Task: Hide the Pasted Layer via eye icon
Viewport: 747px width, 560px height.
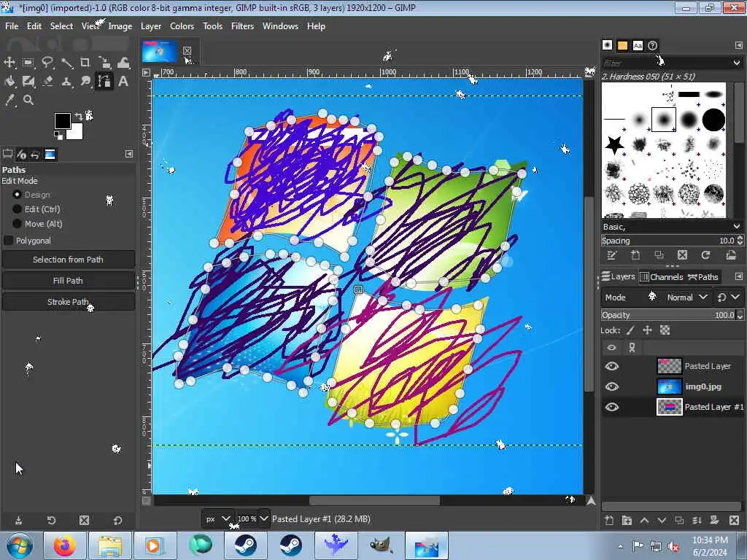Action: 612,366
